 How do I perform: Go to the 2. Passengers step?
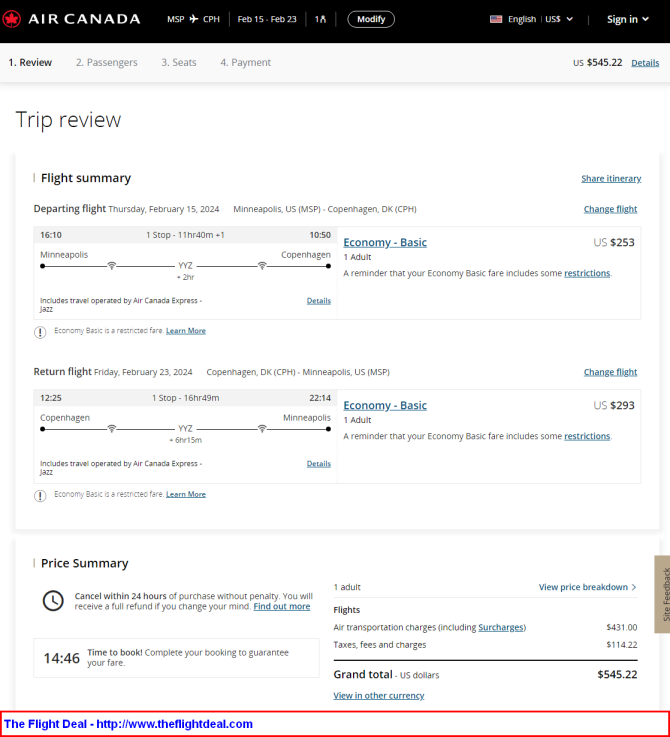[x=107, y=63]
